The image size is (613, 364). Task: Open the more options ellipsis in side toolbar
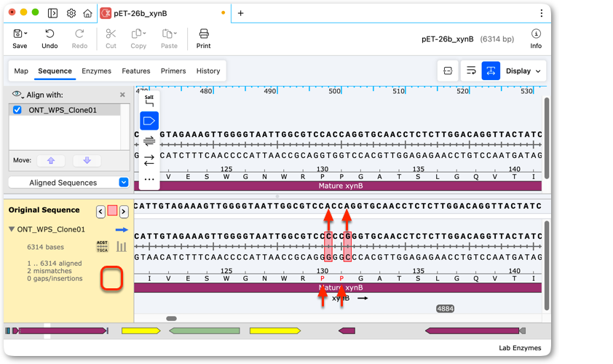pyautogui.click(x=149, y=180)
